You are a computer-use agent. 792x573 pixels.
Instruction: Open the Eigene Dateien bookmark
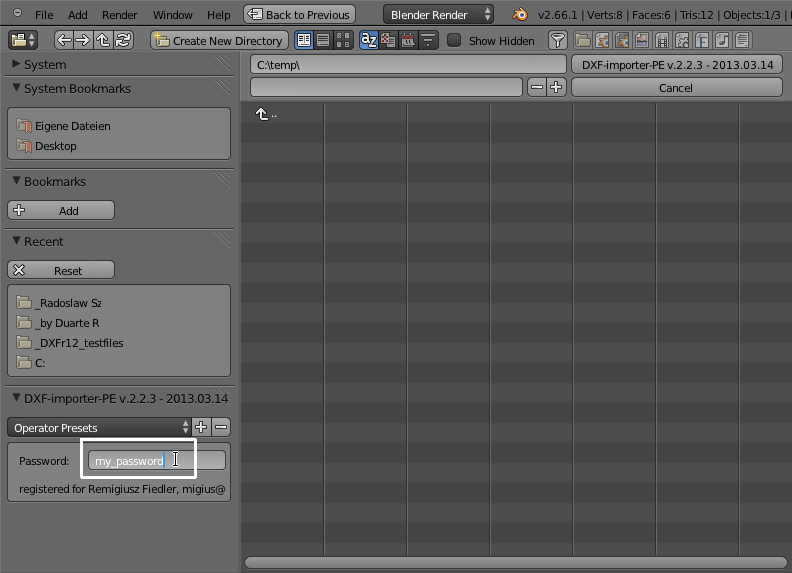(63, 126)
